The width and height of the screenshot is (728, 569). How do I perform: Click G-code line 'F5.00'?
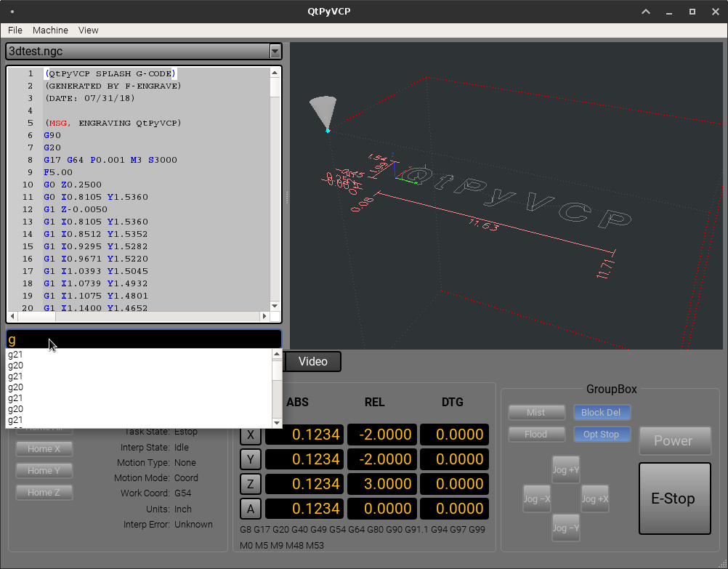point(58,172)
